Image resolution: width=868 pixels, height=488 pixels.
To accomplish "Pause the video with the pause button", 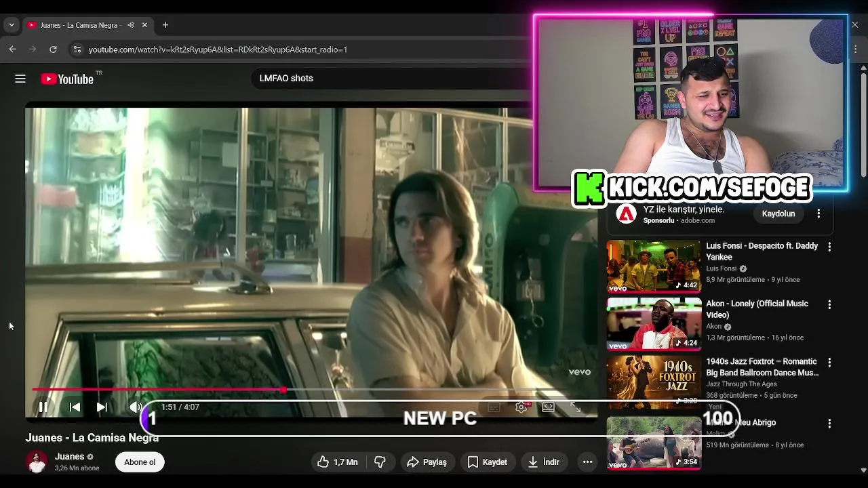I will (x=43, y=407).
